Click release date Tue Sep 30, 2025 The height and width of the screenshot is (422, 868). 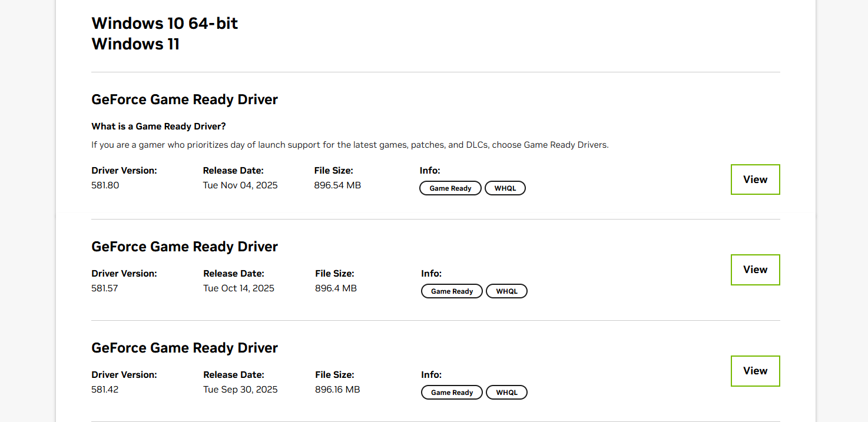[240, 390]
